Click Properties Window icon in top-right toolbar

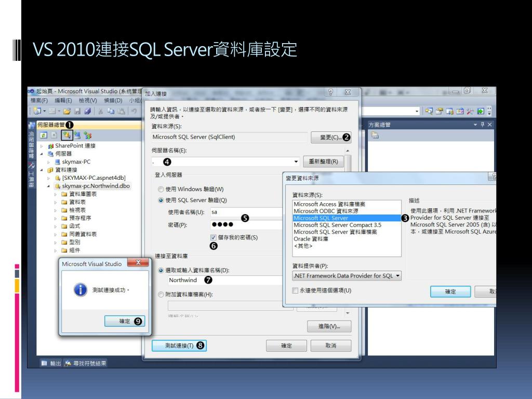coord(440,111)
